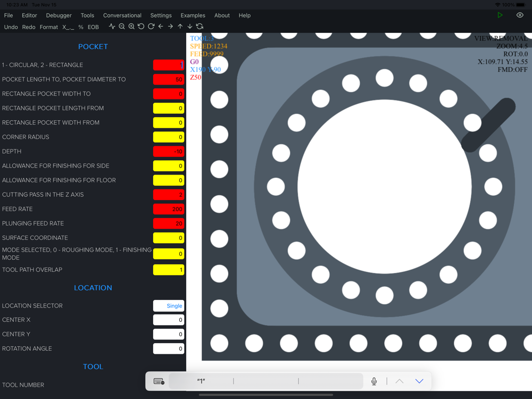This screenshot has height=399, width=532.
Task: Edit the Tool Path Overlap field
Action: tap(169, 270)
